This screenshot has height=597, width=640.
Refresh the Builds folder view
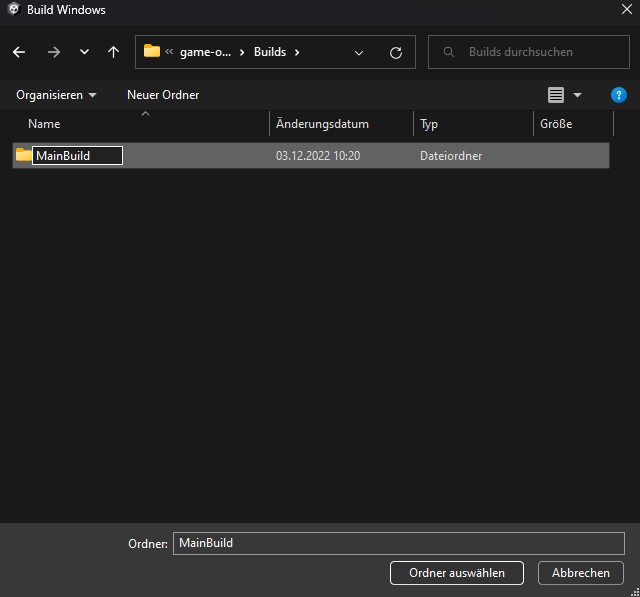click(396, 53)
